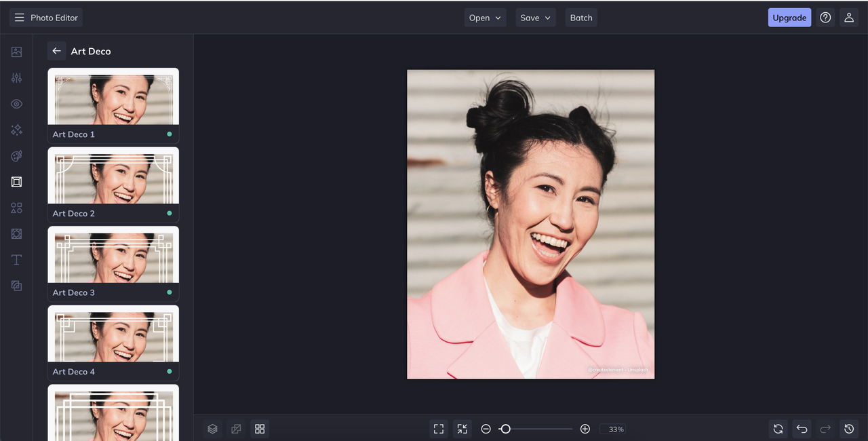This screenshot has height=441, width=868.
Task: Open the Overlays sidebar icon
Action: tap(16, 233)
